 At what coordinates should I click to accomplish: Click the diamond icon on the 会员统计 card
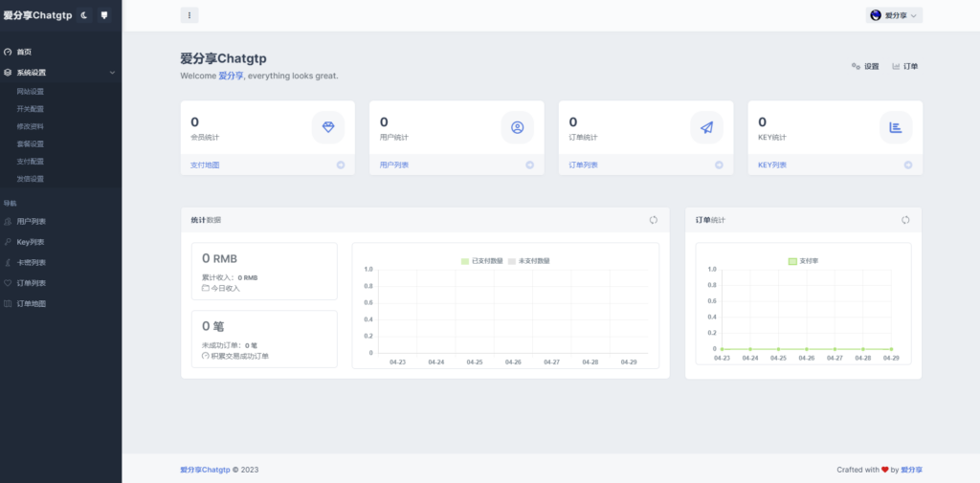tap(328, 127)
